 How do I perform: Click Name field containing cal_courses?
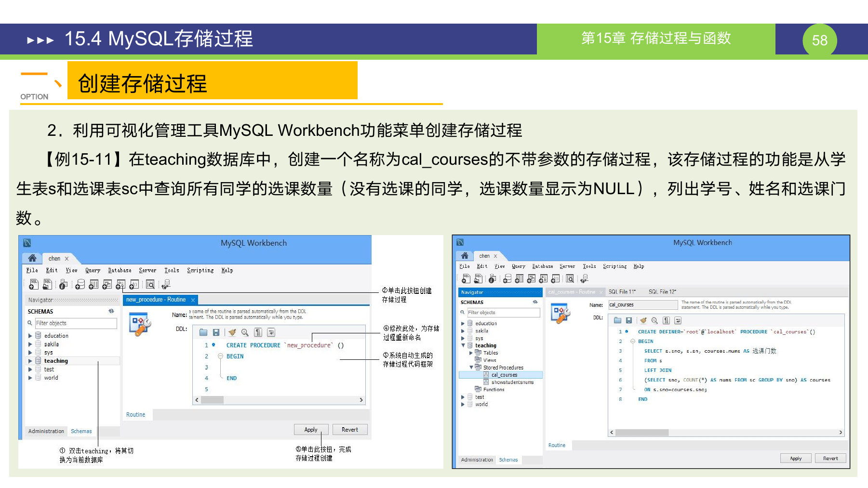point(643,304)
